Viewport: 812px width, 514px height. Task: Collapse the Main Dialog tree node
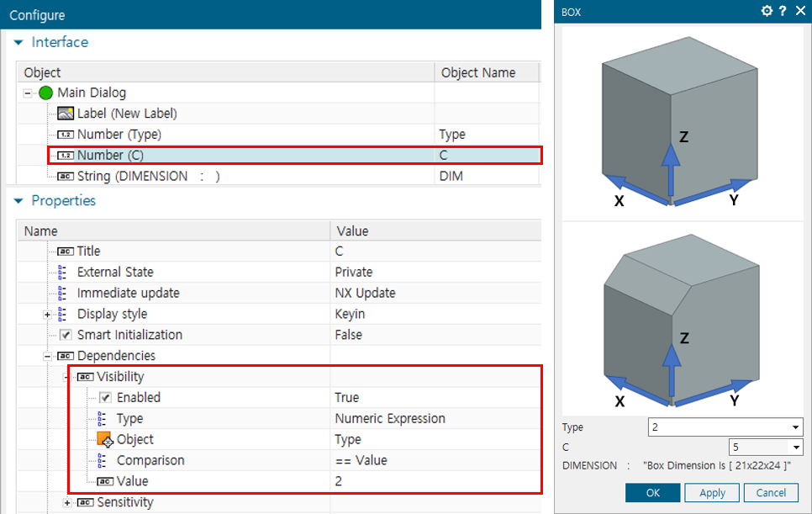(x=28, y=93)
